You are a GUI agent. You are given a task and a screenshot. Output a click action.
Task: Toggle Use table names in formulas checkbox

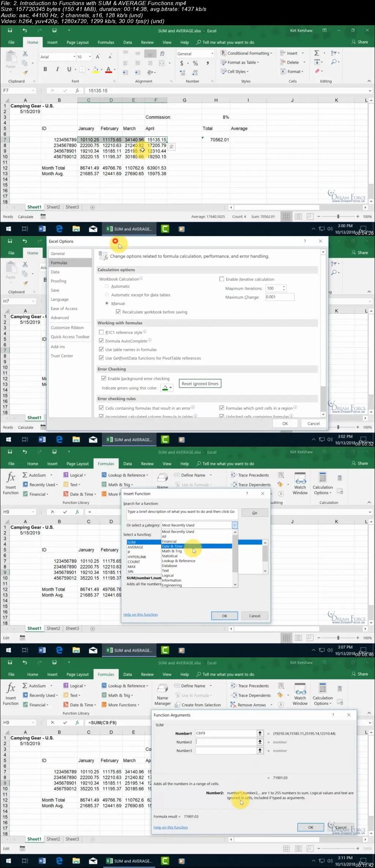point(101,350)
